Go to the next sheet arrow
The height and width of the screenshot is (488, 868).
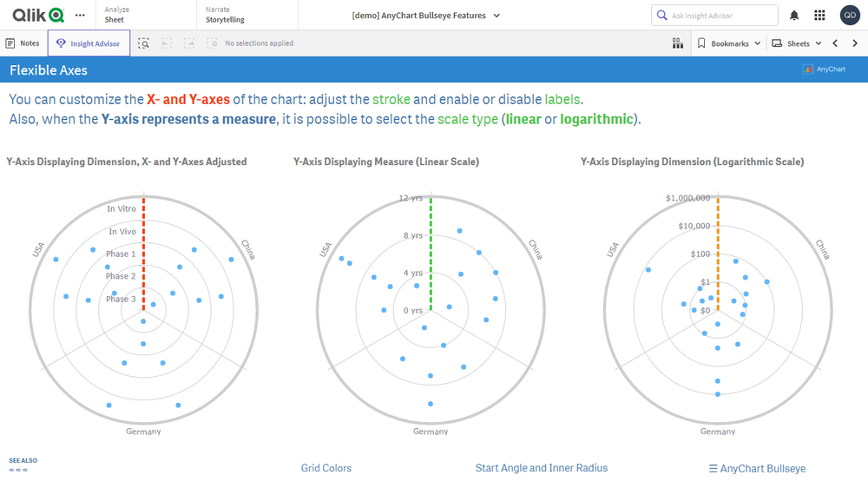tap(855, 43)
